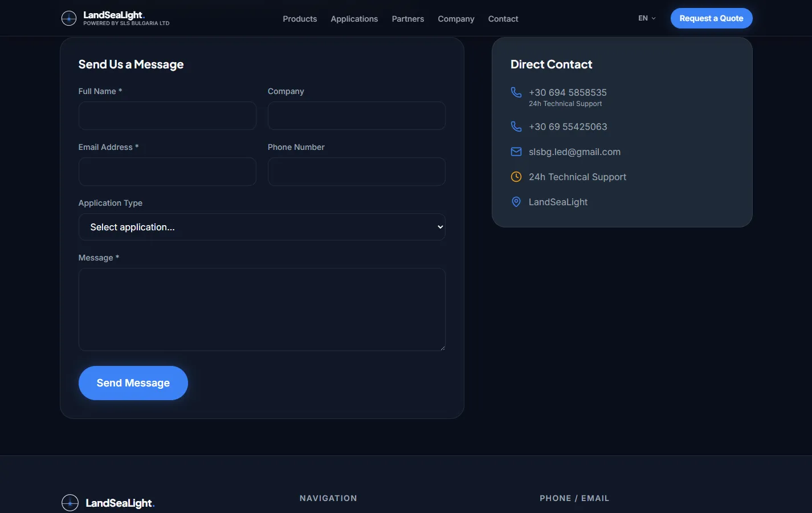Click the PHONE / EMAIL footer heading
Image resolution: width=812 pixels, height=513 pixels.
point(574,498)
